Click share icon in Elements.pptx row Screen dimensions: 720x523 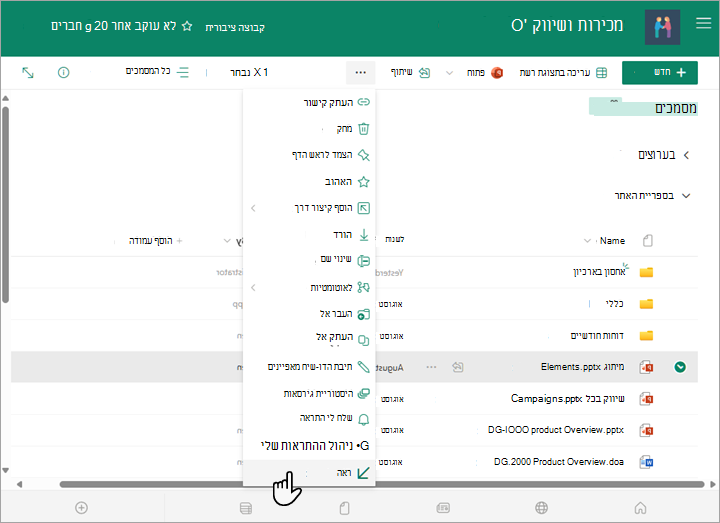coord(457,367)
